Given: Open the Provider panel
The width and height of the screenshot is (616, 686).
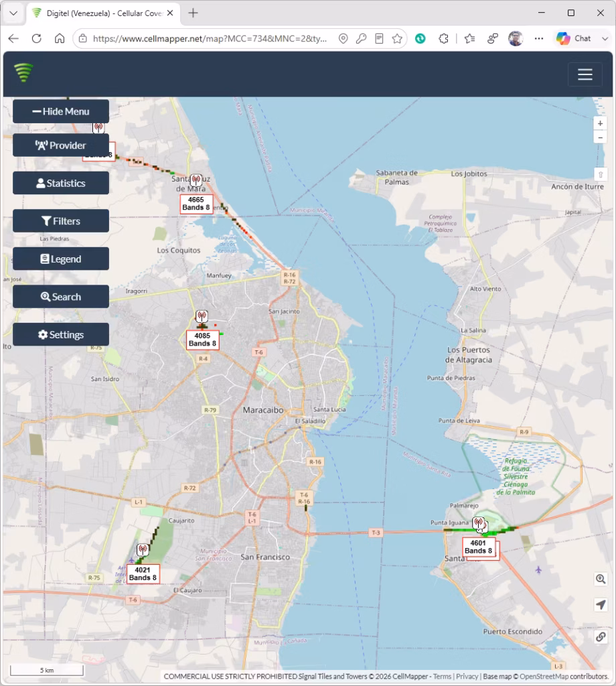Looking at the screenshot, I should [x=61, y=145].
